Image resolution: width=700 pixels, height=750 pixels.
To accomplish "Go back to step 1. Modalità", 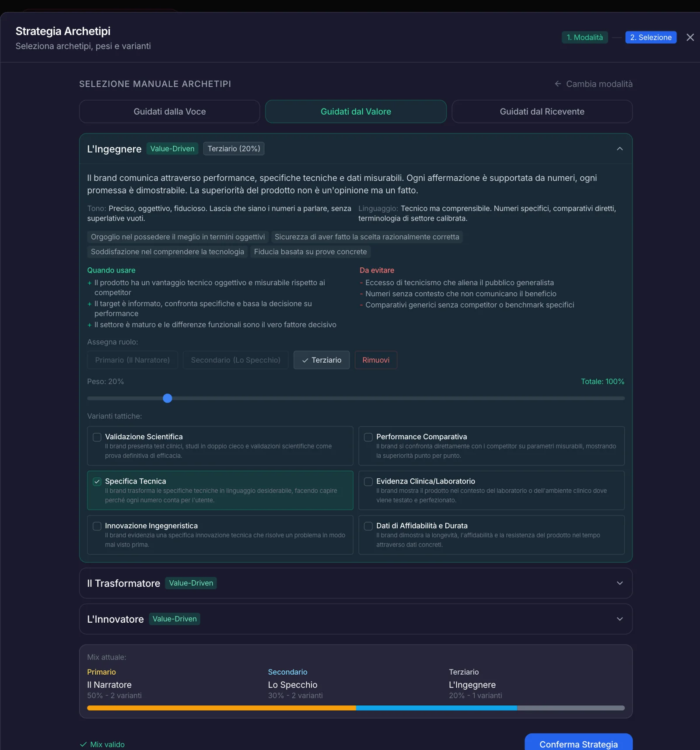I will click(584, 37).
